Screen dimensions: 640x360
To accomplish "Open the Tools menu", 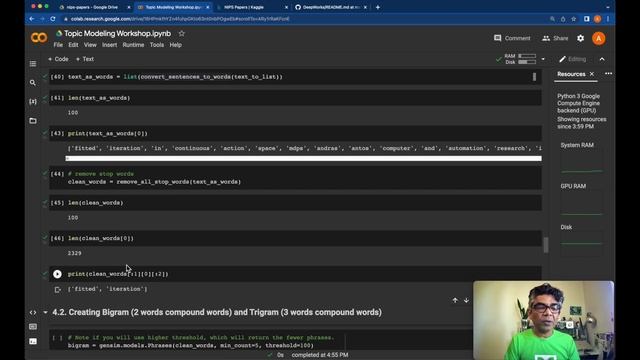I will click(157, 45).
